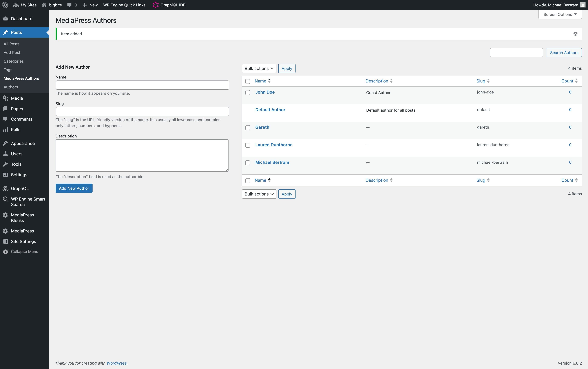Image resolution: width=588 pixels, height=369 pixels.
Task: Open Categories in Posts submenu
Action: (x=14, y=61)
